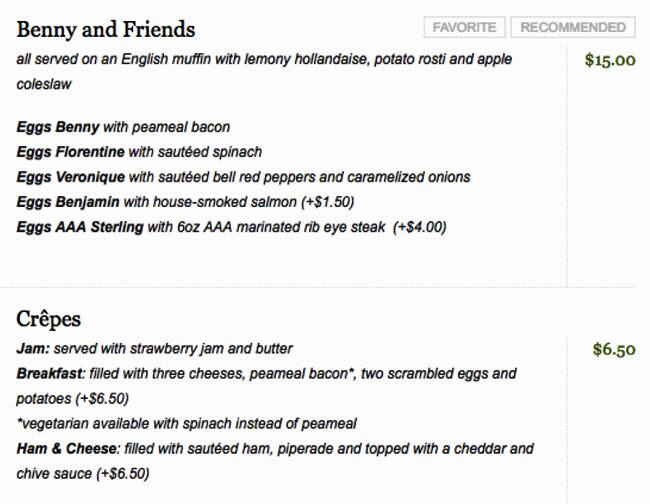Choose the Eggs Florentine item
Screen dimensions: 650x504
point(139,152)
